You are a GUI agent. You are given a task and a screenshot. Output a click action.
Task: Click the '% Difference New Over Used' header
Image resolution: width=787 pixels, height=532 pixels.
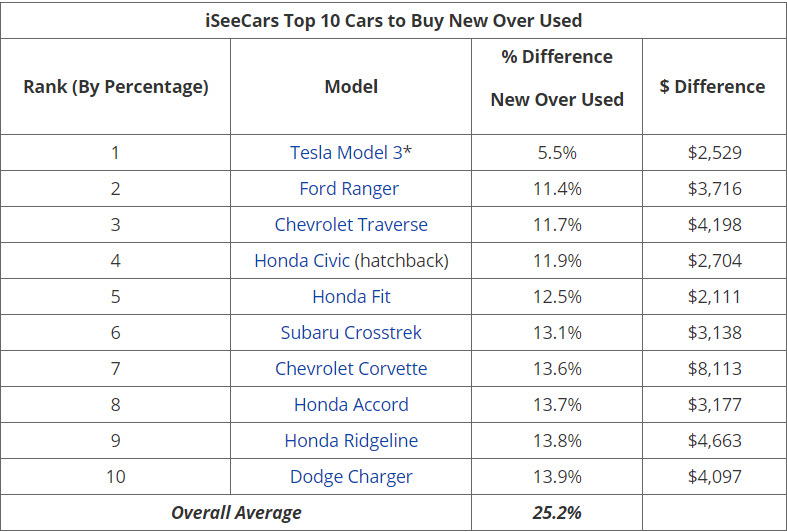pyautogui.click(x=557, y=78)
